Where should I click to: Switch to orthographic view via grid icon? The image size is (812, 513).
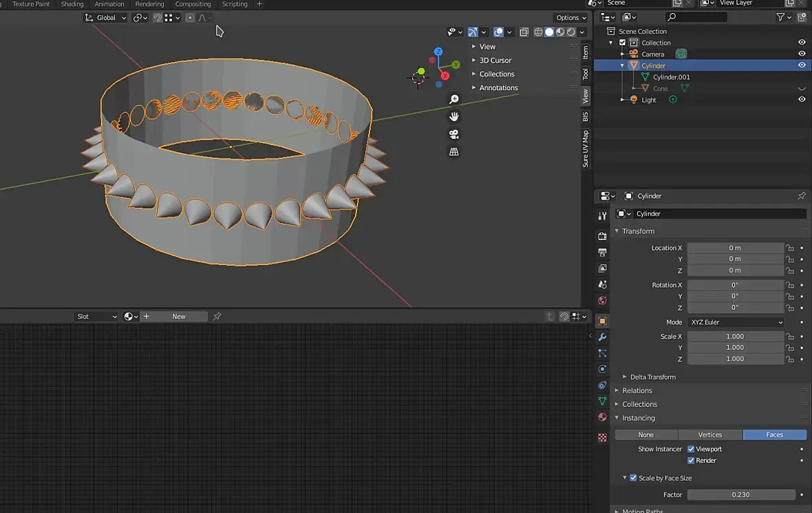454,151
